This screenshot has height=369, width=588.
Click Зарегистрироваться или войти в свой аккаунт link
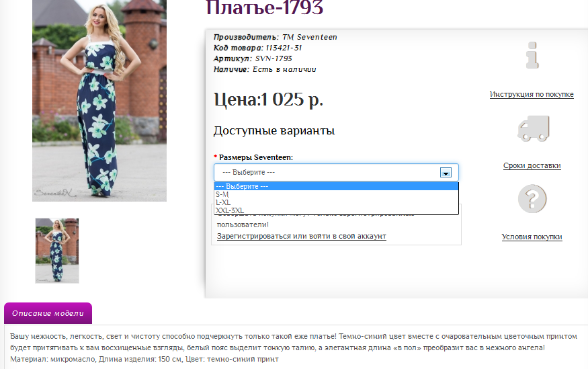click(302, 236)
